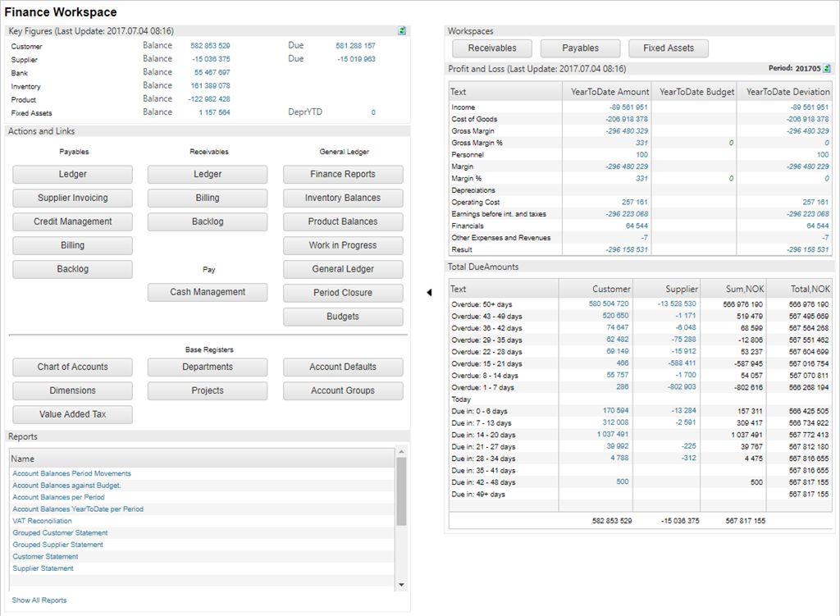Click the Profit and Loss refresh icon
This screenshot has width=840, height=616.
827,69
